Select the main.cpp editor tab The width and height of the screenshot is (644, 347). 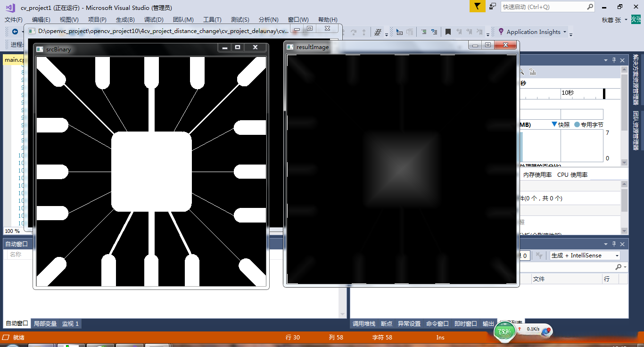(14, 60)
